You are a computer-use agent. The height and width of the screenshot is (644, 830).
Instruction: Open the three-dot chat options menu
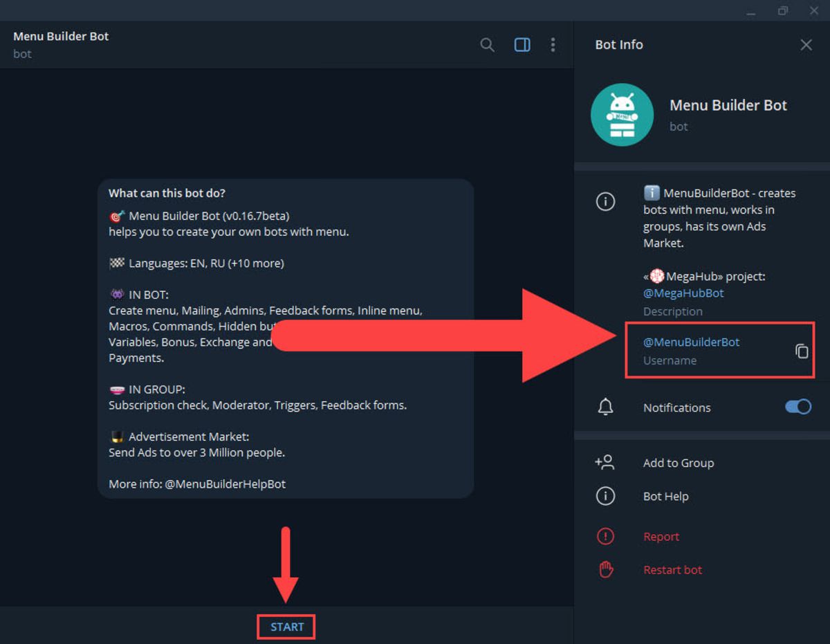tap(553, 45)
